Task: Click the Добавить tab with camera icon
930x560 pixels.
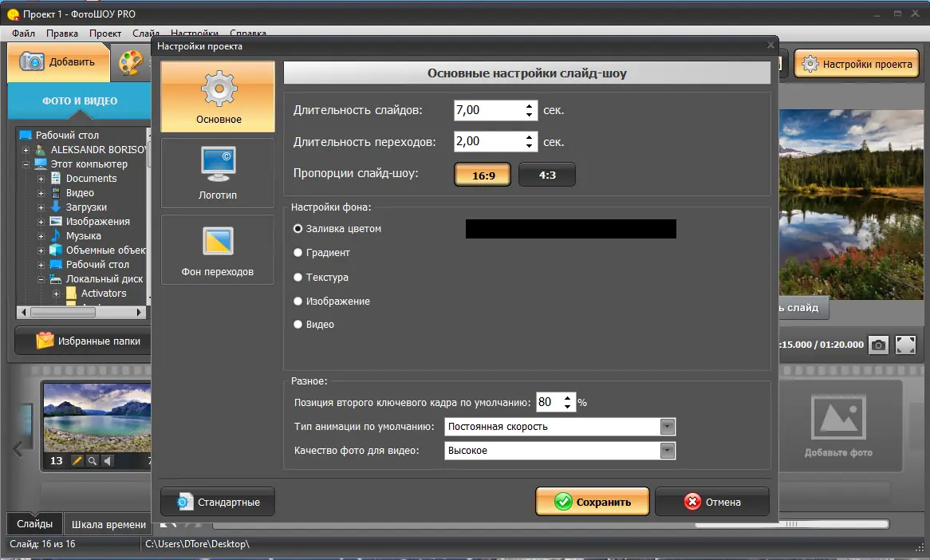Action: pyautogui.click(x=58, y=61)
